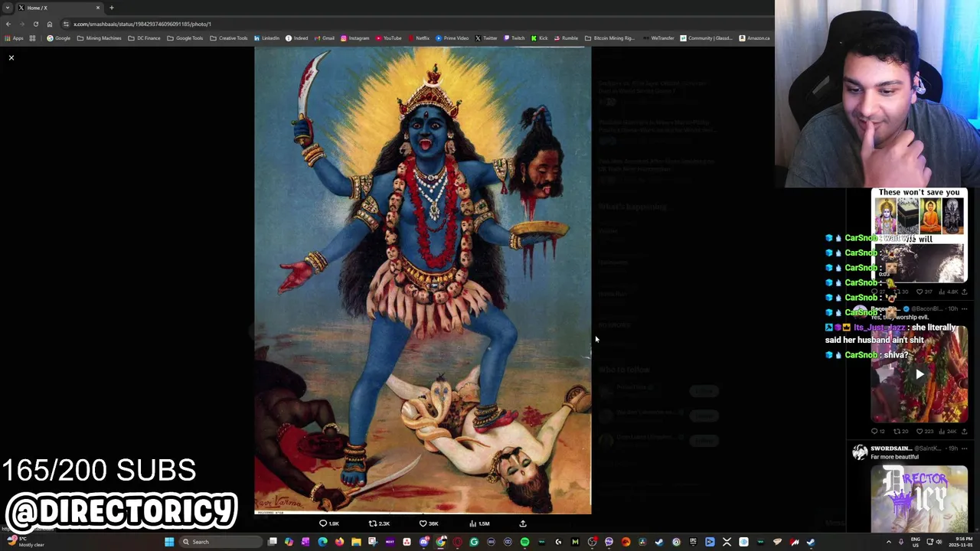
Task: Expand the tab search dropdown arrow
Action: 8,8
